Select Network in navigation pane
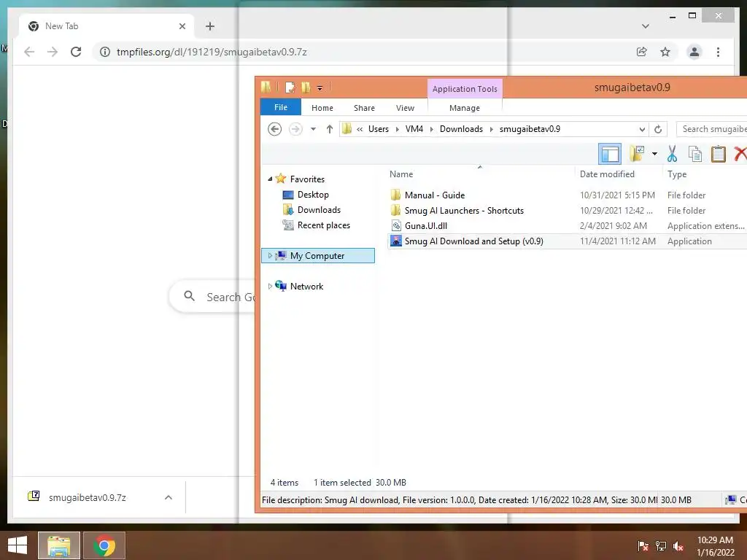 (306, 286)
